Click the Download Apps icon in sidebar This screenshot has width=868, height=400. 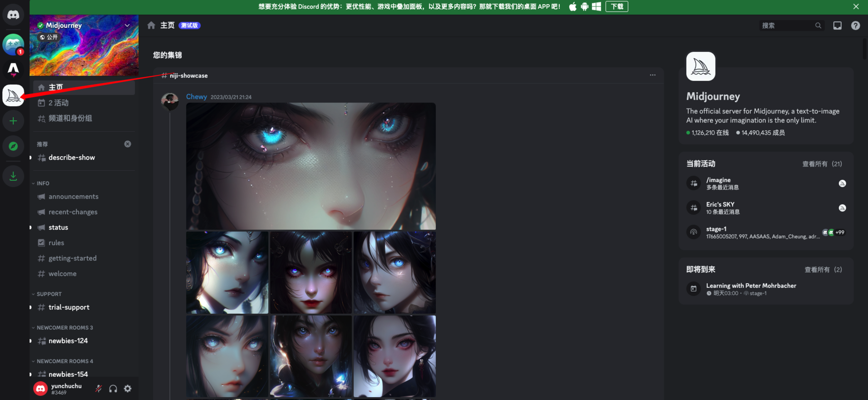click(x=13, y=176)
